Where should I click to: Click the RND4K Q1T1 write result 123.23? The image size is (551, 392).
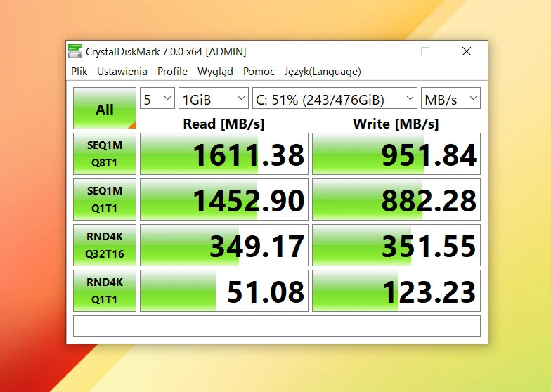(396, 291)
